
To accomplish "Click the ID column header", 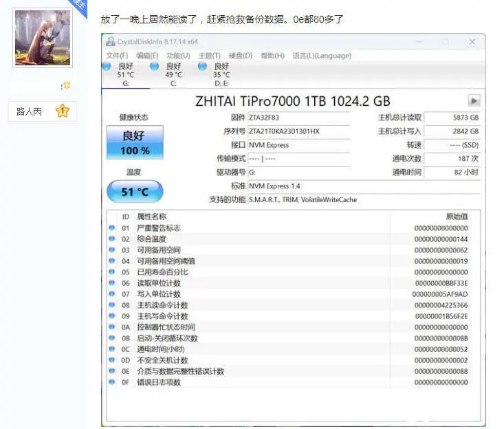I will point(125,217).
